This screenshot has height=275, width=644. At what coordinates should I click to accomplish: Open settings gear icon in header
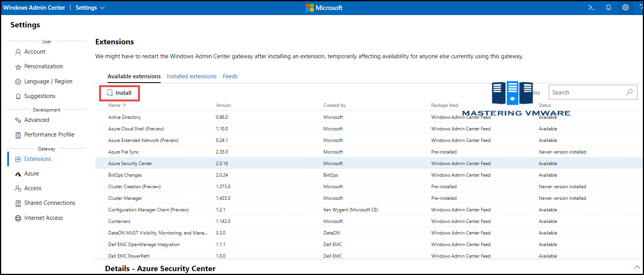pyautogui.click(x=626, y=7)
